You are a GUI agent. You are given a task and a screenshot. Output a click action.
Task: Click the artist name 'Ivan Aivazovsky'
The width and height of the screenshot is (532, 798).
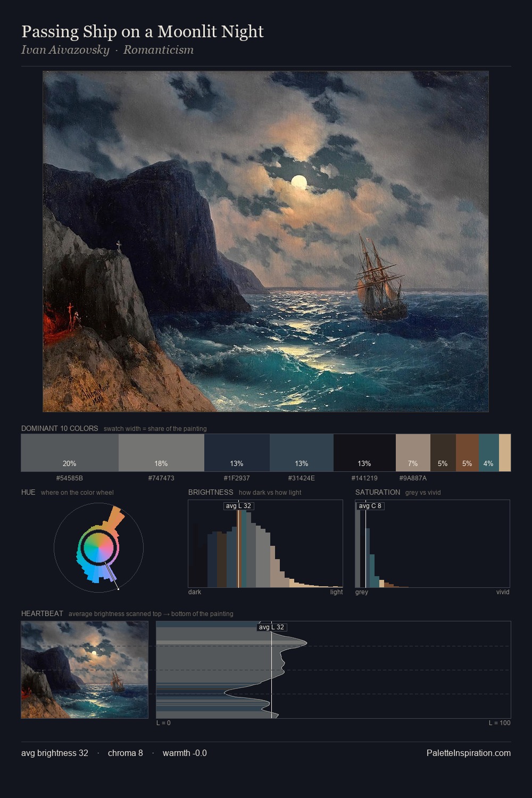65,50
